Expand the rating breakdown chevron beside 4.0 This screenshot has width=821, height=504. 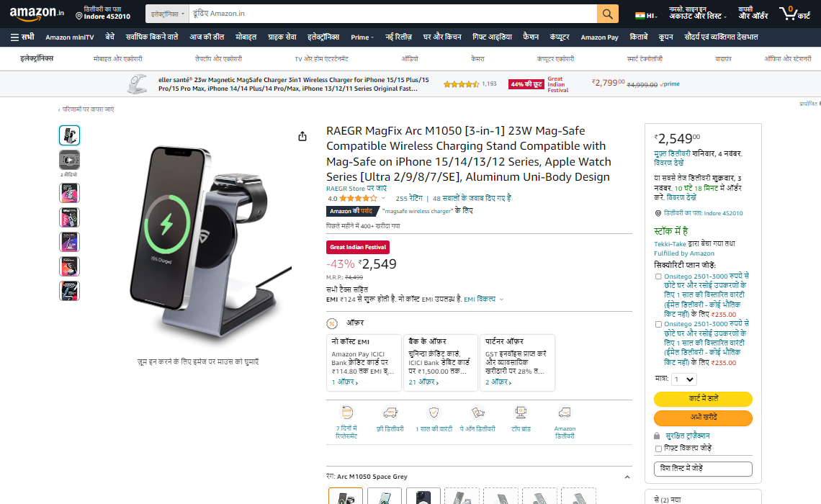point(383,198)
